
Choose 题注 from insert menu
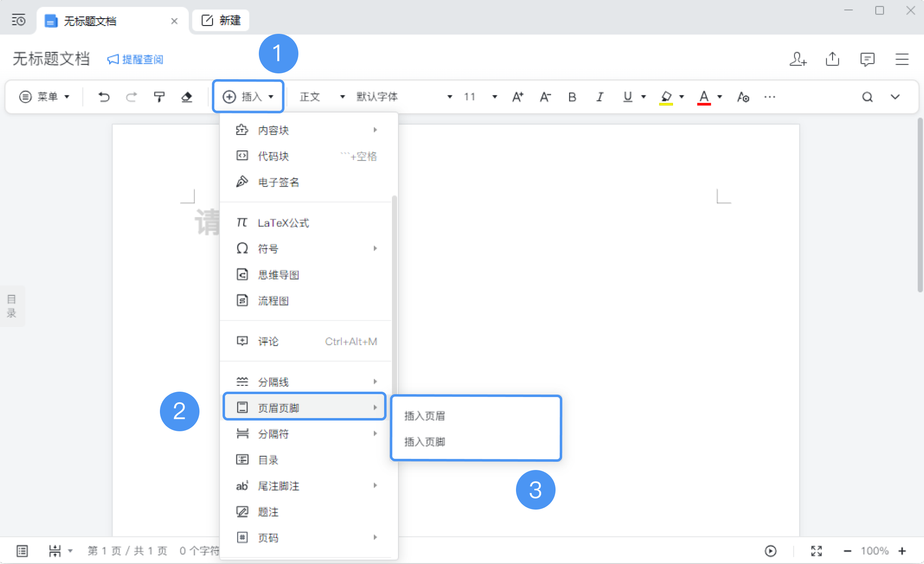point(307,512)
